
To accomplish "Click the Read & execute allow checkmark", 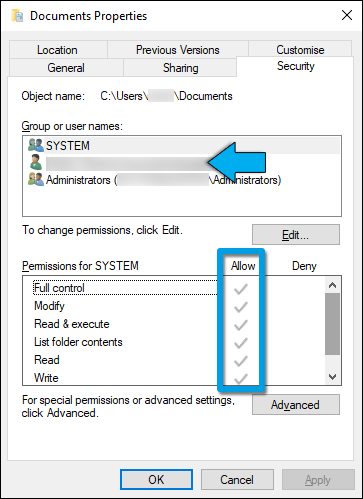I will click(241, 325).
